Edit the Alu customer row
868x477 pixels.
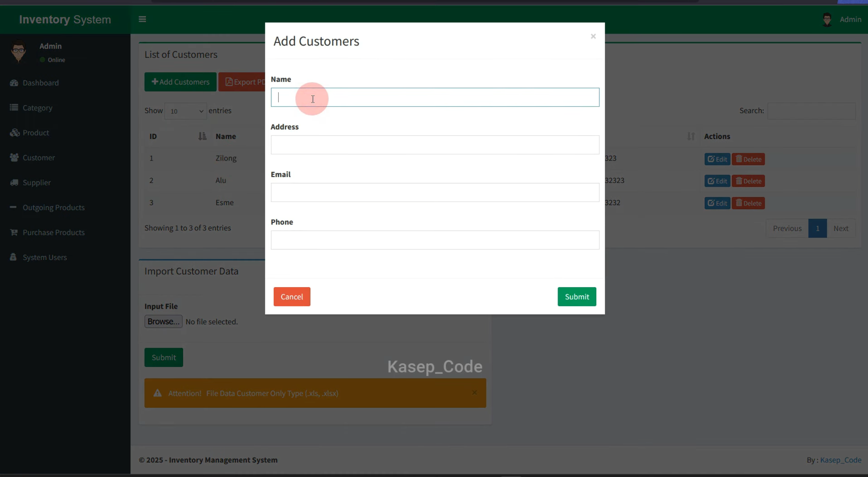click(717, 181)
